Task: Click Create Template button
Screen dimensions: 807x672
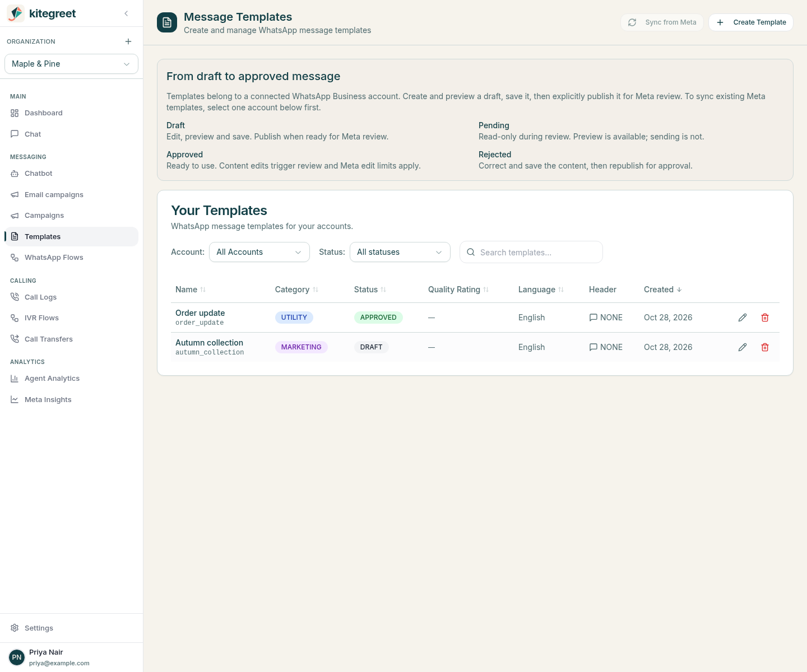Action: click(751, 22)
